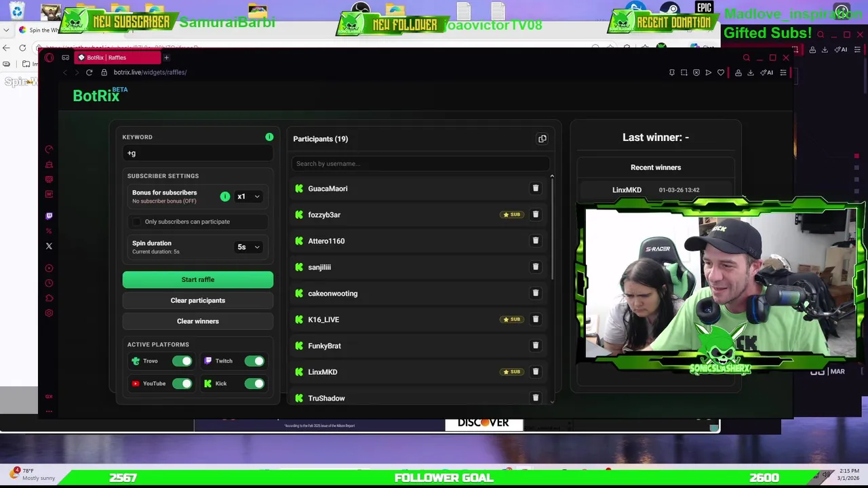Delete TruShadow with the trash icon
The image size is (868, 488).
click(535, 398)
